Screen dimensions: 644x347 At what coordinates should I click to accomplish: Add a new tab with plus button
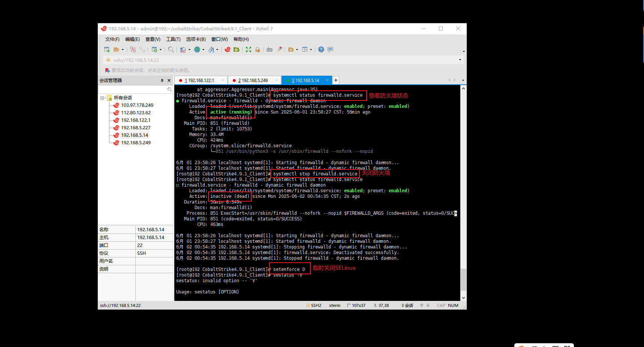336,80
